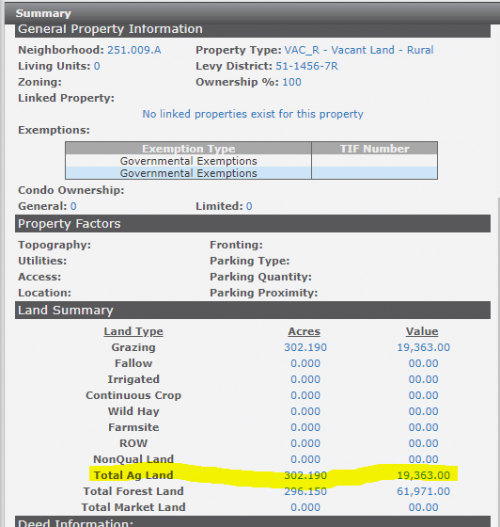The image size is (500, 527).
Task: Click the Exemption Type column header
Action: click(189, 149)
